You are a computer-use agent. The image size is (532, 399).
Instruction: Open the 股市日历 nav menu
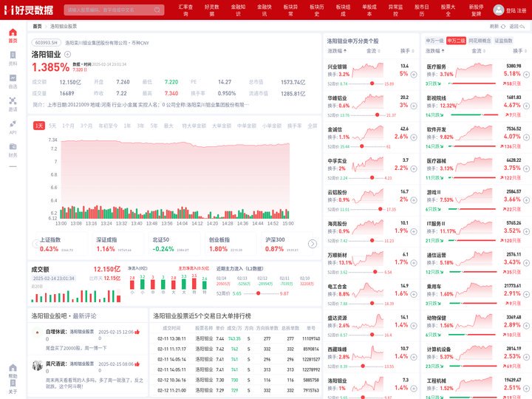click(421, 10)
